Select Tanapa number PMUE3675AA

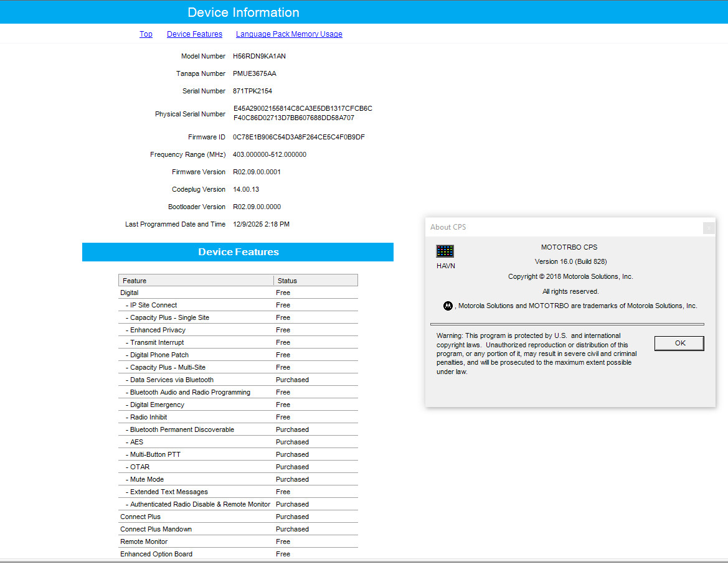(255, 73)
